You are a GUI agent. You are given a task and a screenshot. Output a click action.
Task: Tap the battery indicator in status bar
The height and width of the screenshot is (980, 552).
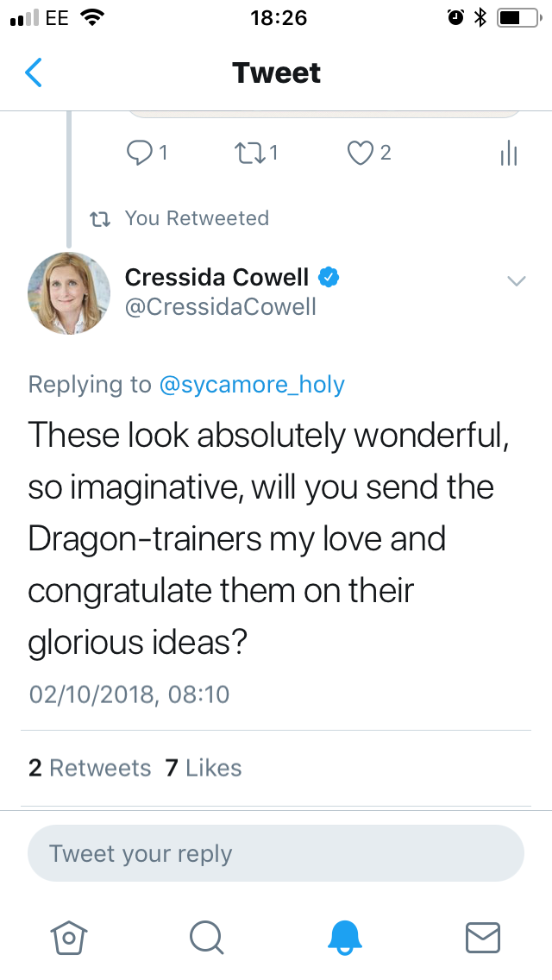tap(519, 17)
